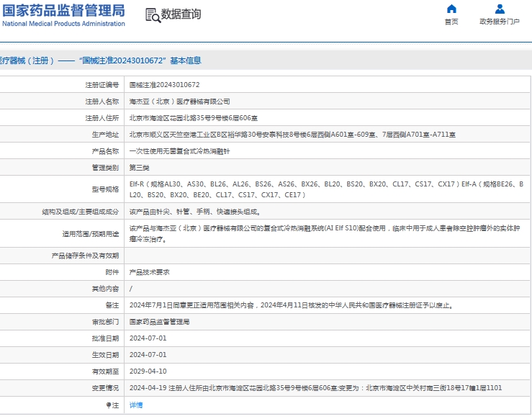Click the 备注 label

coord(112,305)
